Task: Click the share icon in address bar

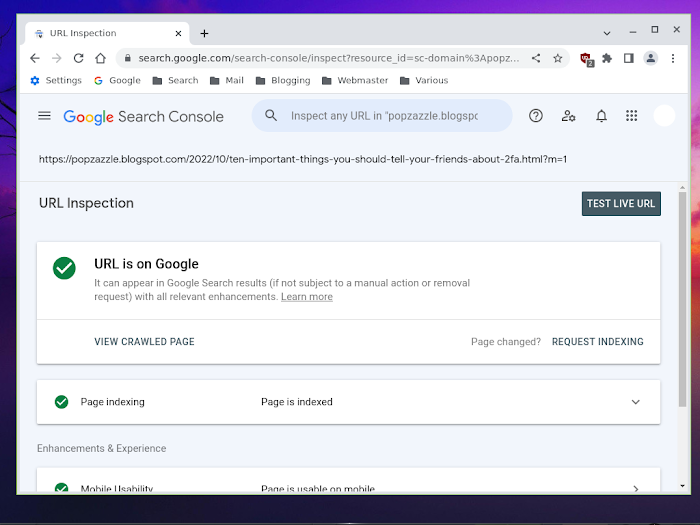Action: pyautogui.click(x=536, y=58)
